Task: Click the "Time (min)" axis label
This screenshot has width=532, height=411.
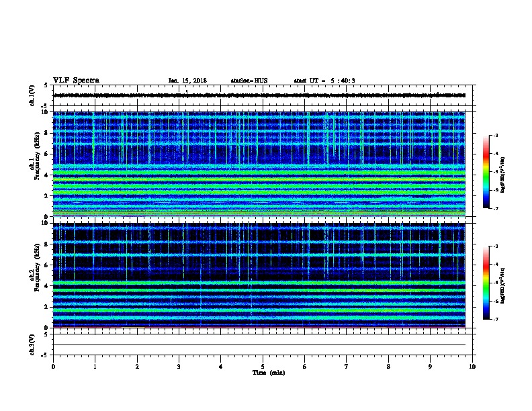Action: point(269,373)
